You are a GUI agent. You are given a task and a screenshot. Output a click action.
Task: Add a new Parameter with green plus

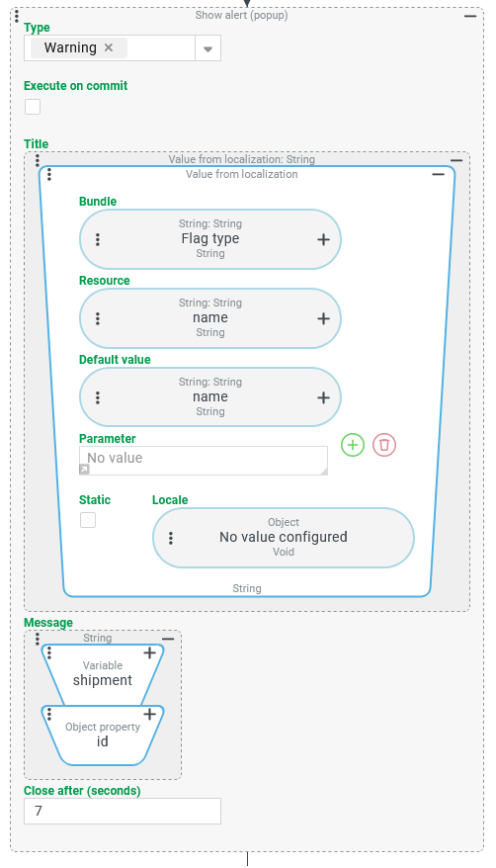pyautogui.click(x=353, y=445)
